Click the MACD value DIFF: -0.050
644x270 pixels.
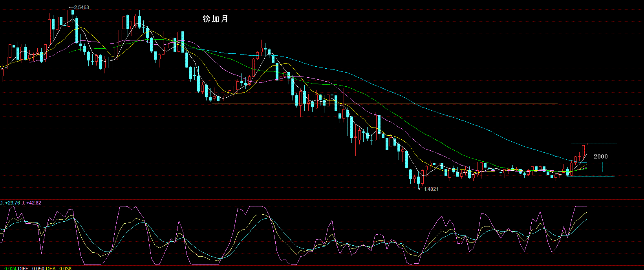31,268
